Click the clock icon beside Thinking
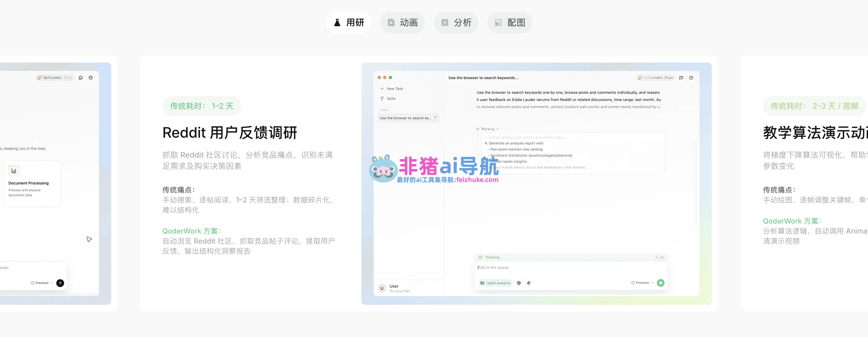The width and height of the screenshot is (868, 337). tap(477, 129)
